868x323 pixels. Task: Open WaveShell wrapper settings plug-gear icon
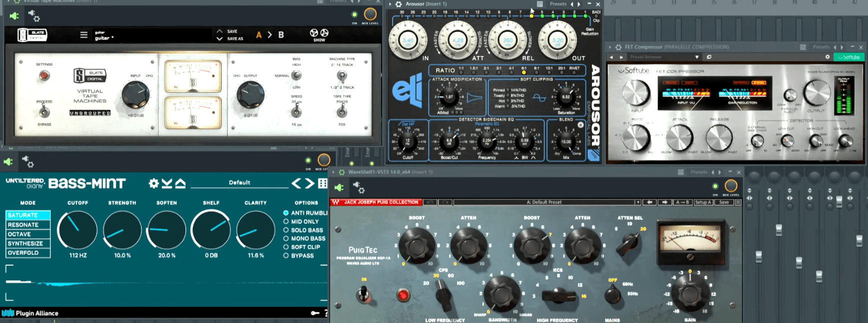coord(358,188)
